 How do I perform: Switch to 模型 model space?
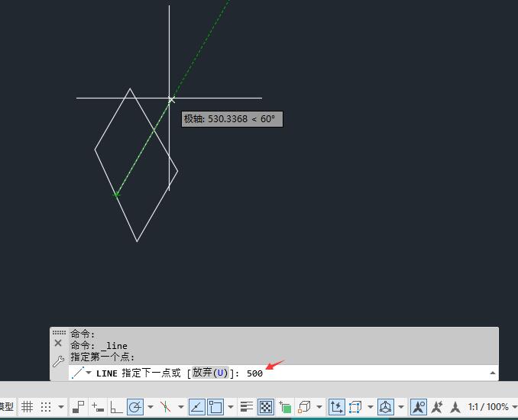(7, 406)
